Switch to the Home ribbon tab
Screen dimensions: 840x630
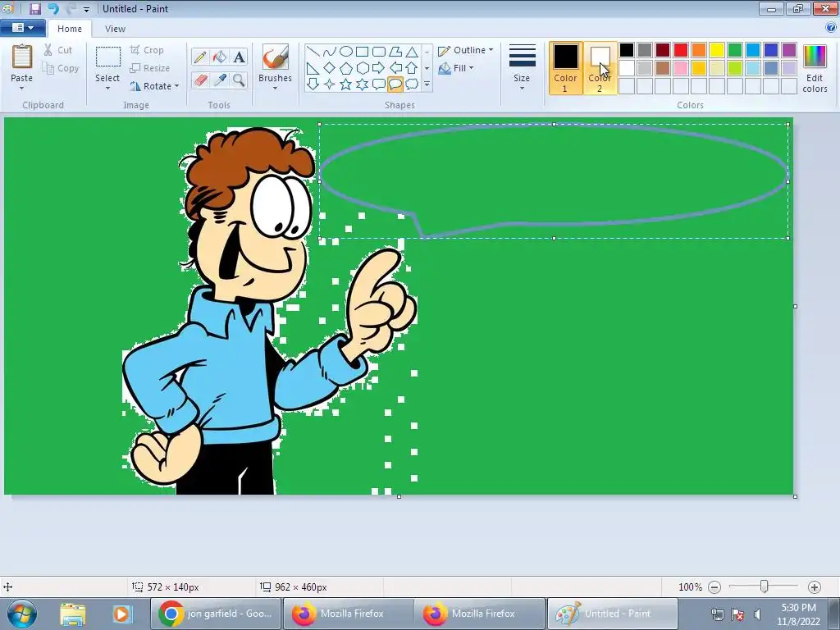click(x=70, y=29)
